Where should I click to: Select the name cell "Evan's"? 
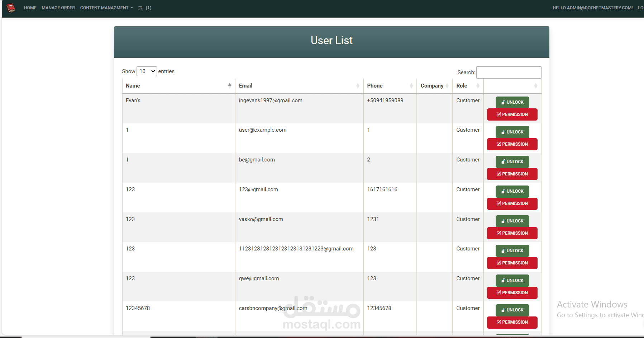(133, 100)
